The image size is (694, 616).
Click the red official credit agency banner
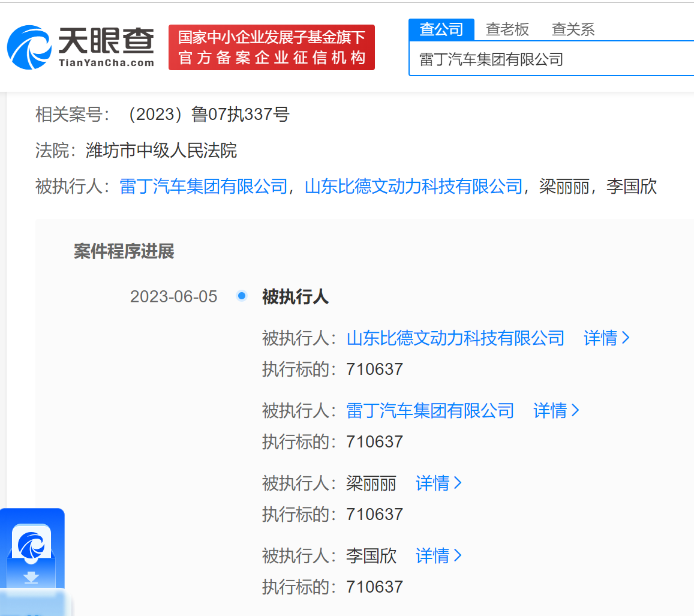tap(271, 47)
